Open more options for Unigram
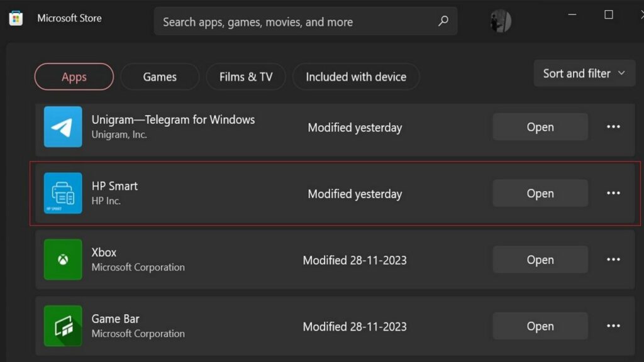The width and height of the screenshot is (644, 362). [613, 127]
